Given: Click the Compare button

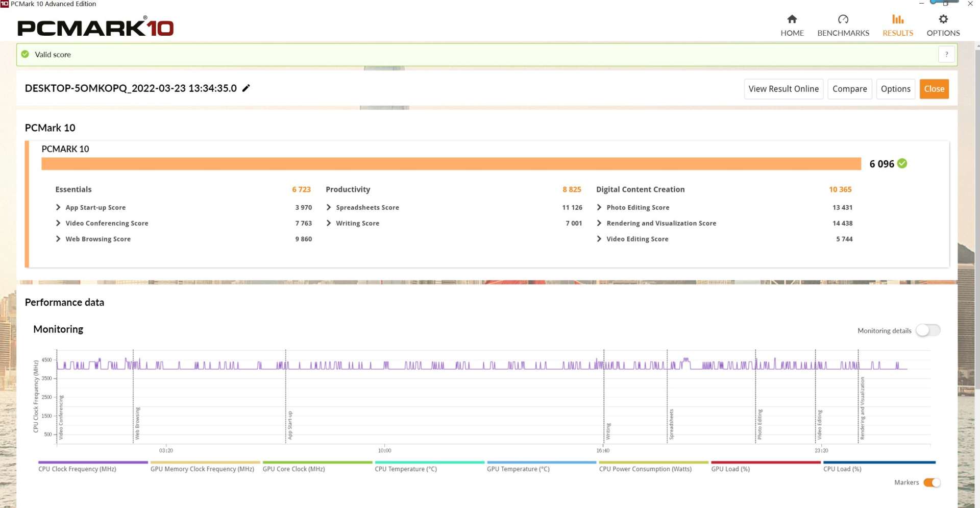Looking at the screenshot, I should 849,89.
